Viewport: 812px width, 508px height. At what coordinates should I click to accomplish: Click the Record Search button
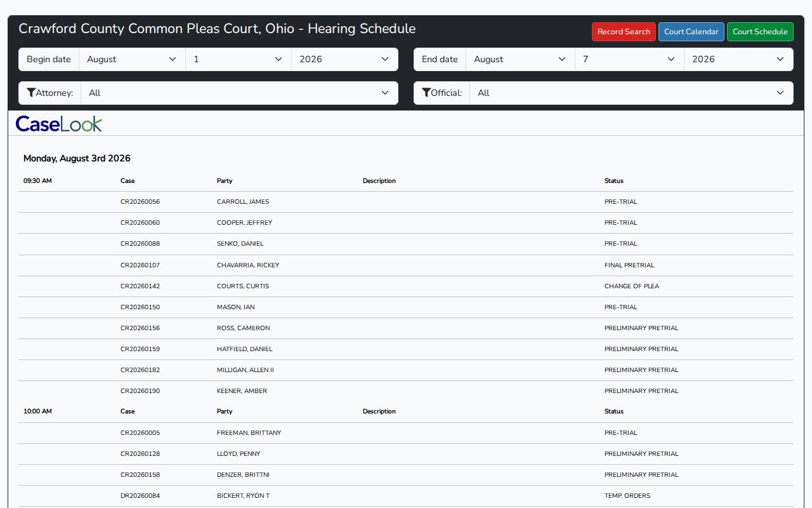(624, 32)
